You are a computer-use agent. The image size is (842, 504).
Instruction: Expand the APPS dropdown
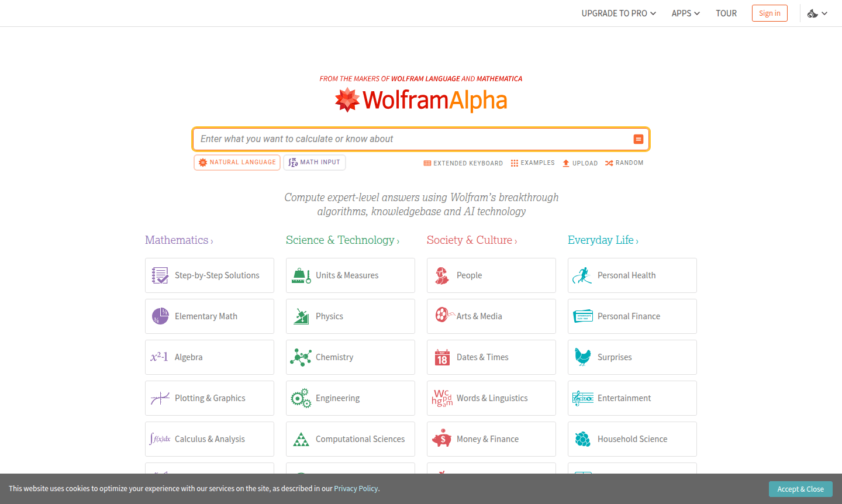[685, 13]
